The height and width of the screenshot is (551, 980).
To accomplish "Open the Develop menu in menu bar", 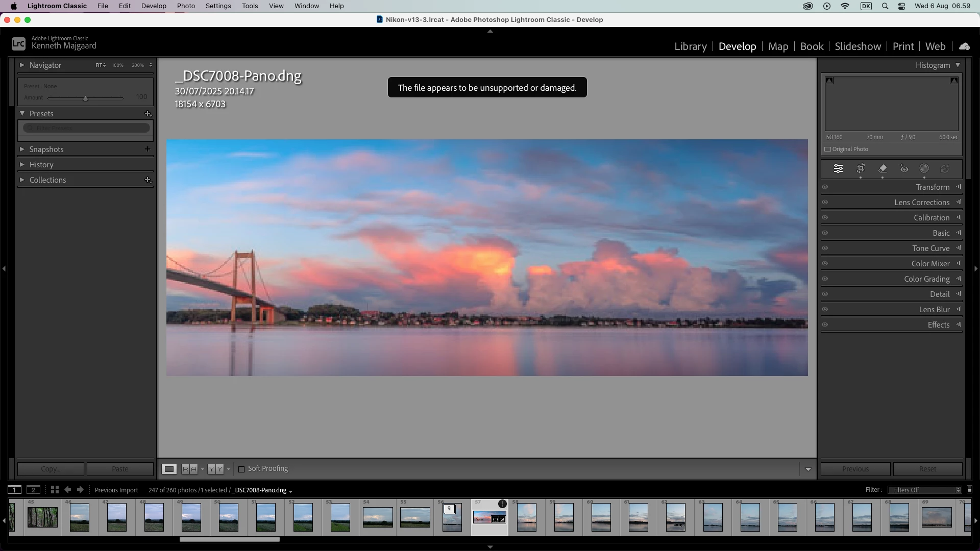I will coord(154,6).
